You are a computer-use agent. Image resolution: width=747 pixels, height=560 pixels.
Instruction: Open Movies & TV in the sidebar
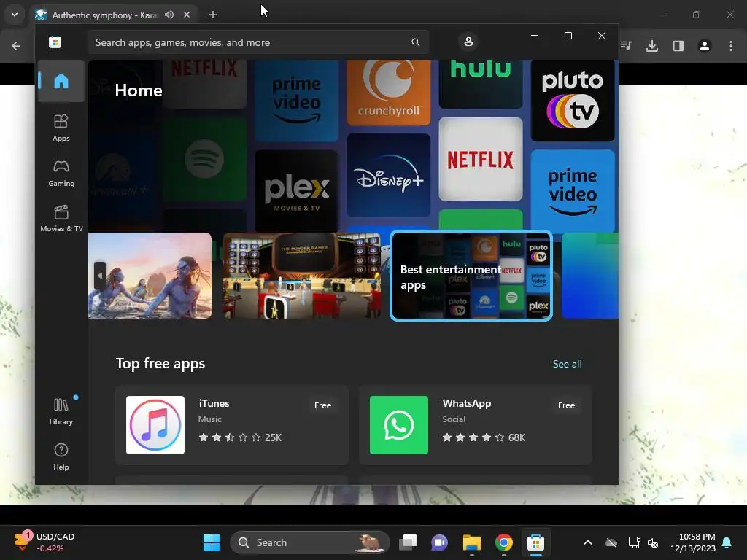(61, 219)
